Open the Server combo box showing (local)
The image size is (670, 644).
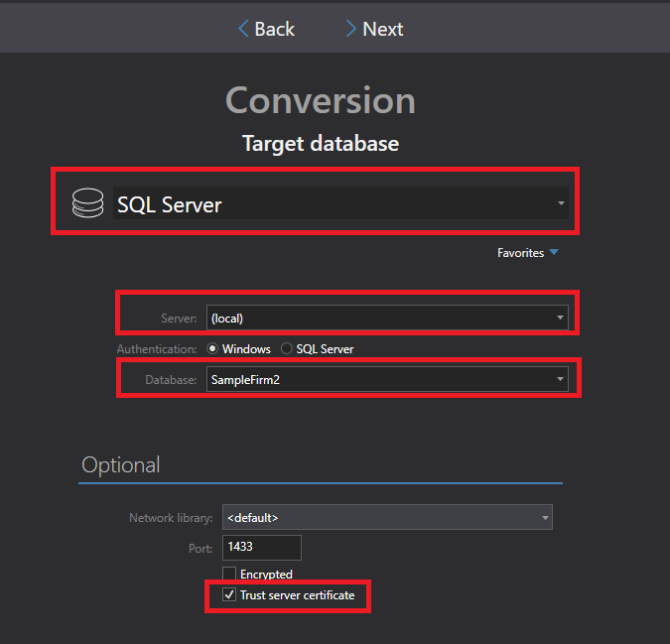click(387, 318)
